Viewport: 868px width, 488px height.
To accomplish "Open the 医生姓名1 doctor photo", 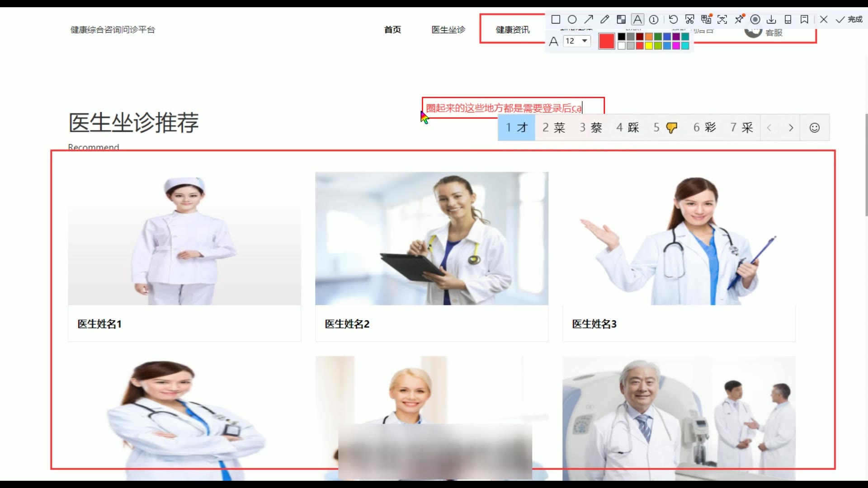I will click(184, 238).
